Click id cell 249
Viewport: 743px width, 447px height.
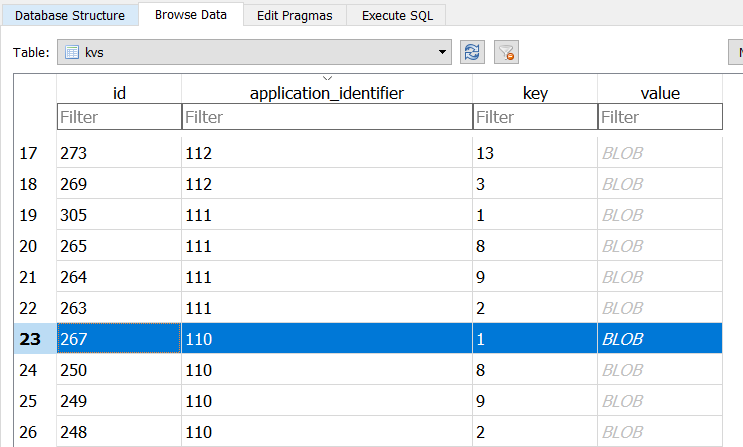pos(119,401)
